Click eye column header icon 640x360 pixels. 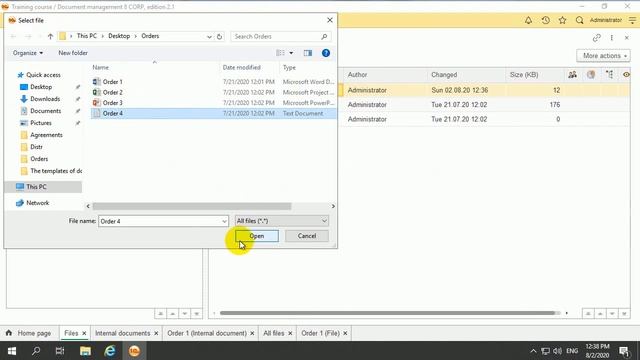626,75
